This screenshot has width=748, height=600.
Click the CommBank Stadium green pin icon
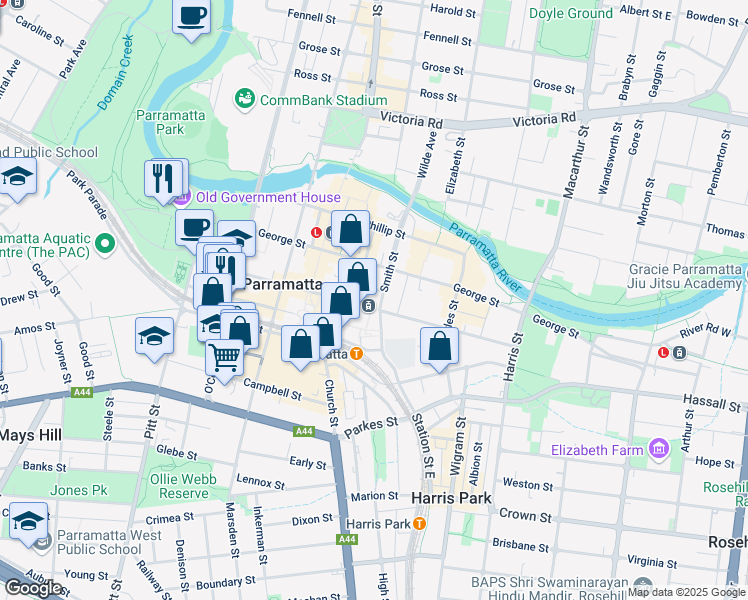pos(245,99)
